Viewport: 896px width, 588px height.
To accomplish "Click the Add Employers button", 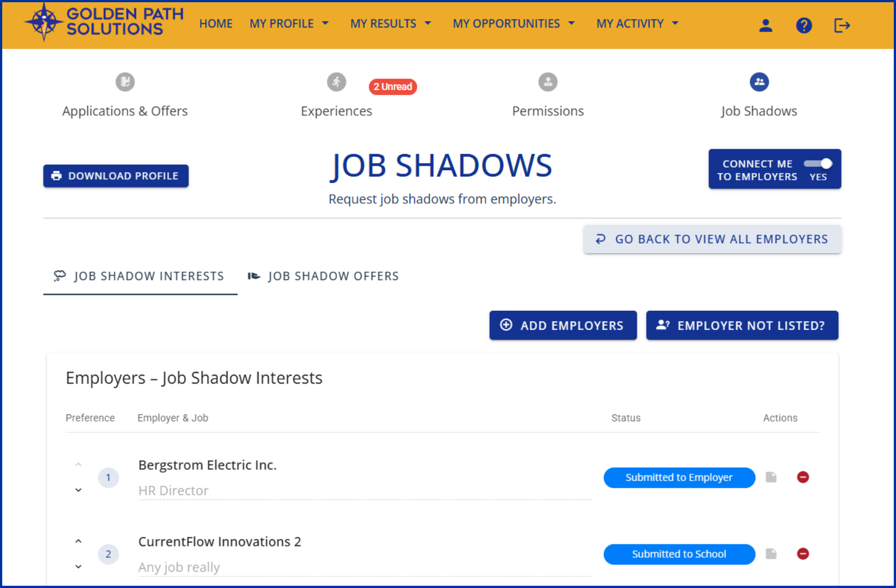I will pyautogui.click(x=563, y=325).
